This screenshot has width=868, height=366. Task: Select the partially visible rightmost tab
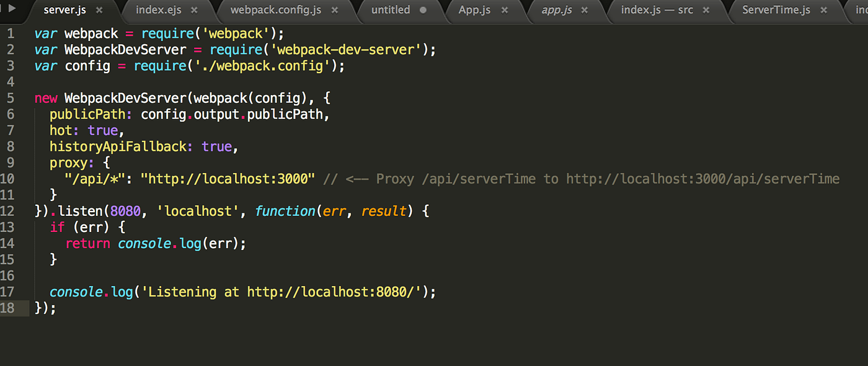(x=862, y=10)
